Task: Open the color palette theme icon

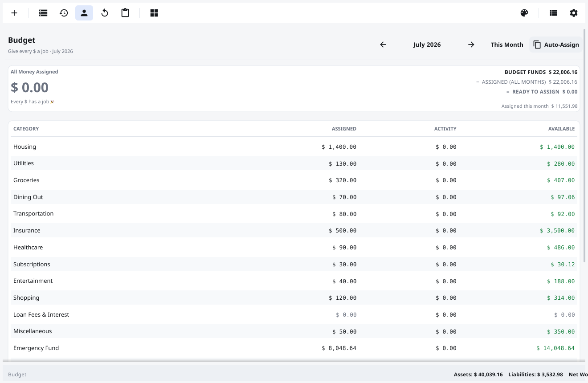Action: 524,13
